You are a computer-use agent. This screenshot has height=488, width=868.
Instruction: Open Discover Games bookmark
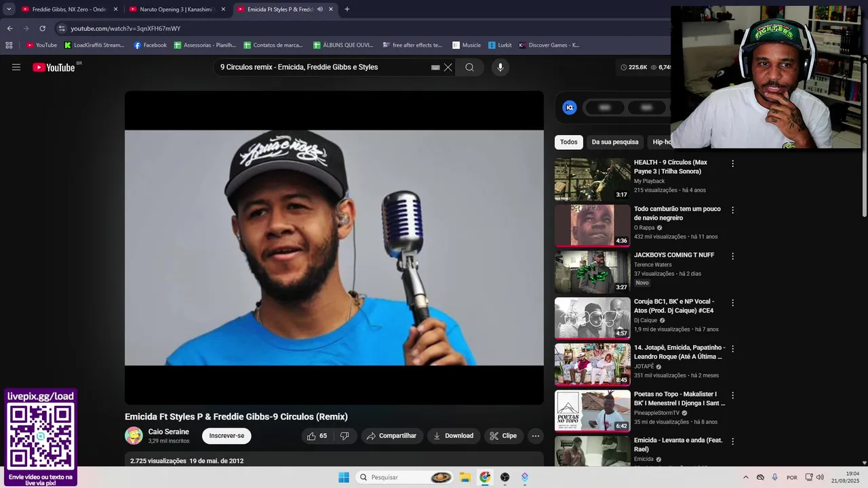(x=549, y=45)
